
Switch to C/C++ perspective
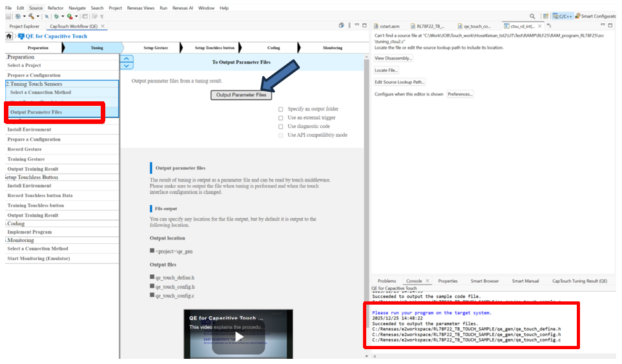click(x=563, y=16)
